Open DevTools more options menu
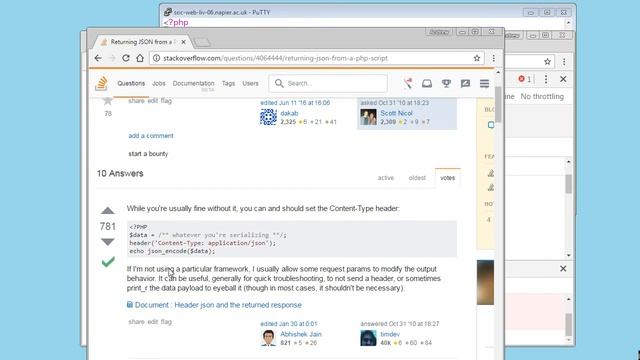The width and height of the screenshot is (640, 360). click(x=546, y=79)
